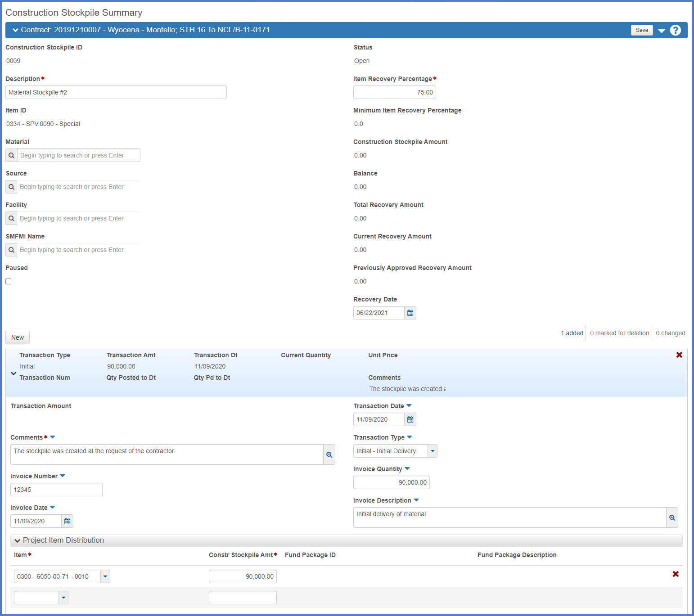Open Recovery Date calendar picker
694x616 pixels.
click(x=410, y=313)
